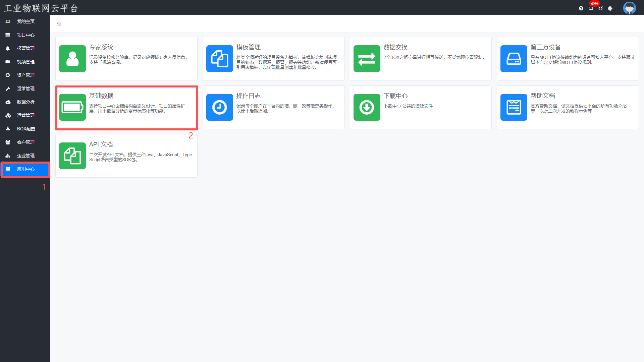Collapse the sidebar with menu-fold icon
644x362 pixels.
pyautogui.click(x=59, y=24)
